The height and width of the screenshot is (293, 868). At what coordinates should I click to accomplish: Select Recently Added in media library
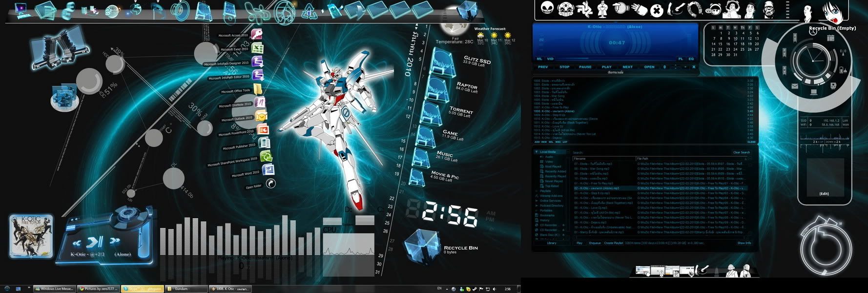pyautogui.click(x=556, y=171)
